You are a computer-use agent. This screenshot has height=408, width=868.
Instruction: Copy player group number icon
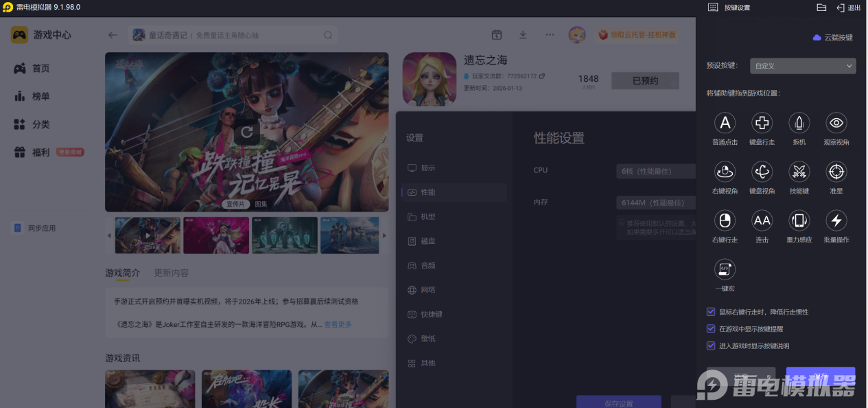(x=542, y=76)
